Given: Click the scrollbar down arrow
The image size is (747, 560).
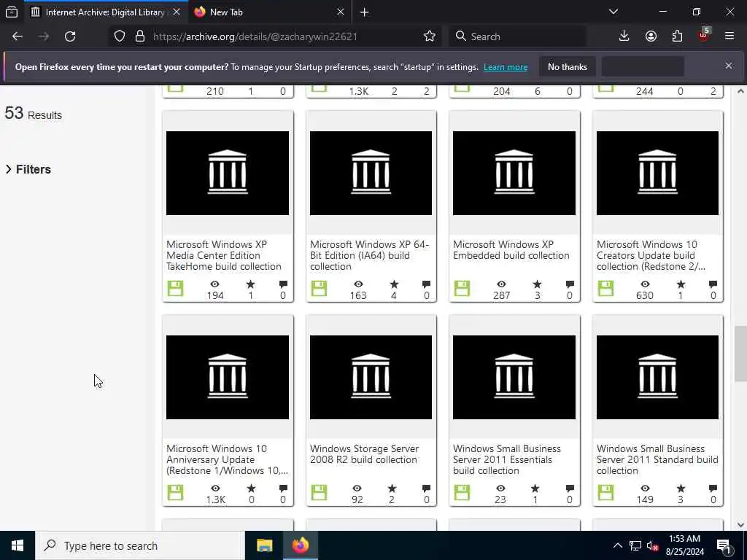Looking at the screenshot, I should pyautogui.click(x=740, y=525).
